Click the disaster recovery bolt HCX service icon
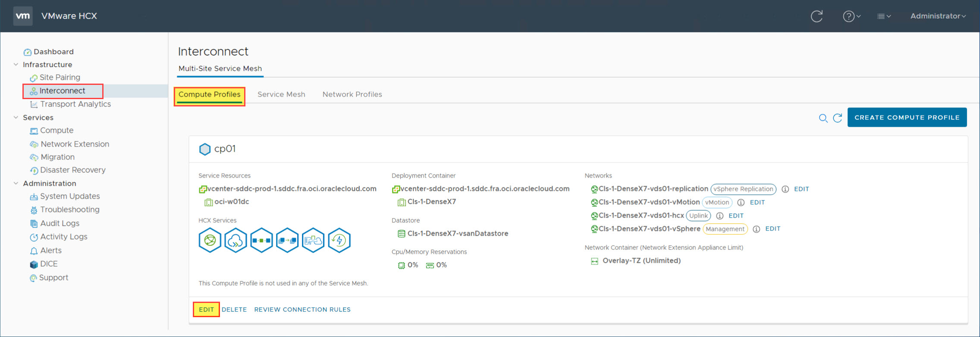Viewport: 980px width, 337px height. pyautogui.click(x=339, y=240)
